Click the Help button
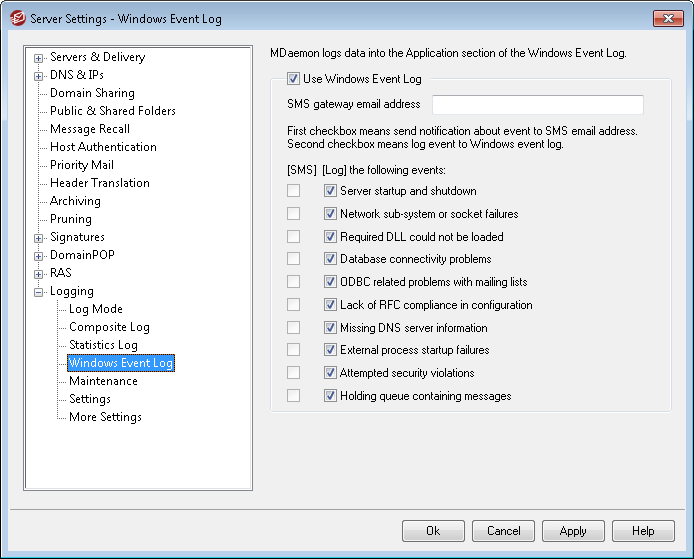The width and height of the screenshot is (694, 559). 643,531
